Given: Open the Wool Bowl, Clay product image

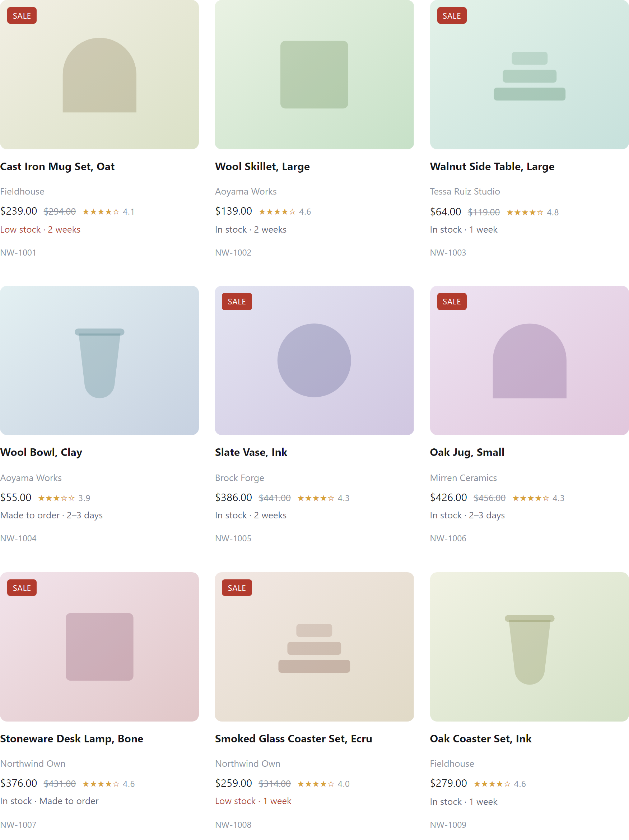Looking at the screenshot, I should 99,360.
